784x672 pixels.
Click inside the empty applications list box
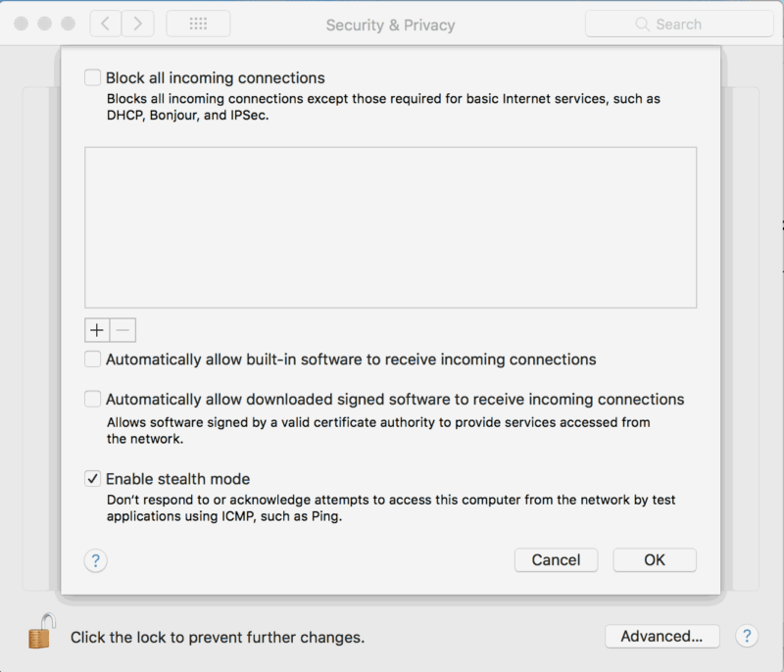pos(390,227)
